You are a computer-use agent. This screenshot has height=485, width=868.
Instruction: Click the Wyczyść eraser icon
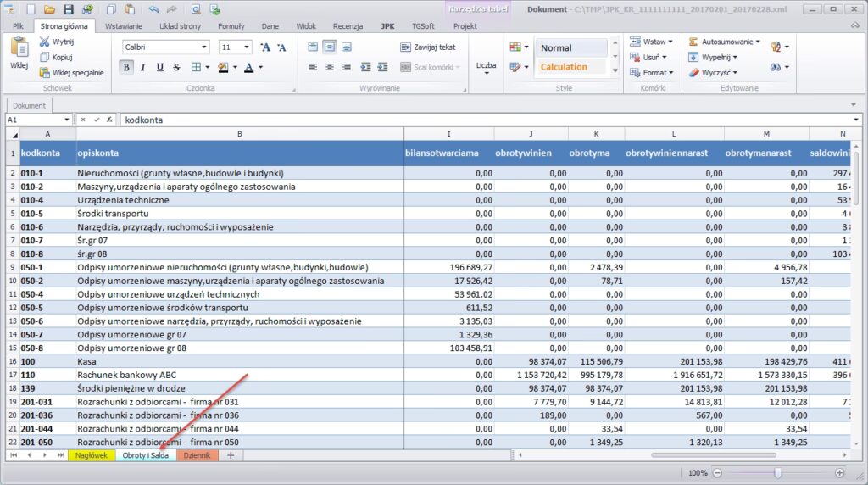click(693, 73)
